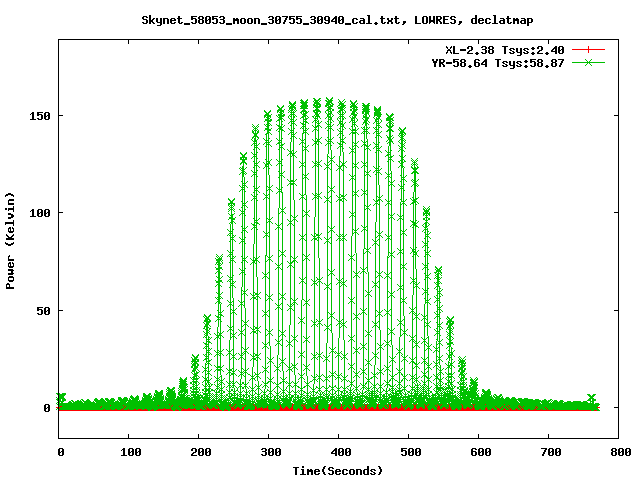Click y-axis tick label 50
Viewport: 640px width, 480px height.
[44, 311]
